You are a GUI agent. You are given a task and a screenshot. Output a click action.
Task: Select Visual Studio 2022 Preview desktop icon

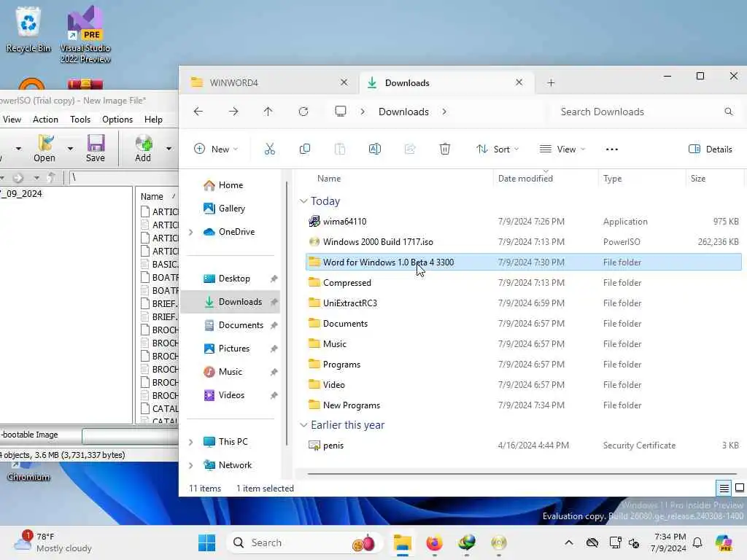point(85,34)
